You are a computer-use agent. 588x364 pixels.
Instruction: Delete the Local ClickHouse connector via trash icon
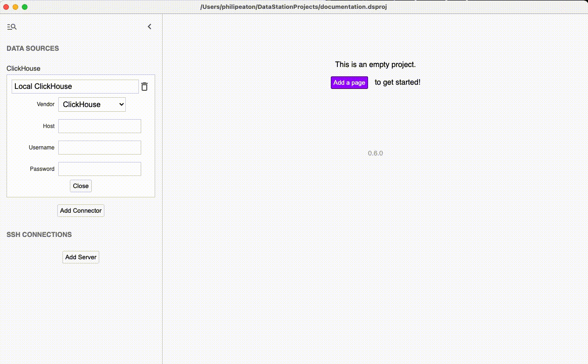144,87
